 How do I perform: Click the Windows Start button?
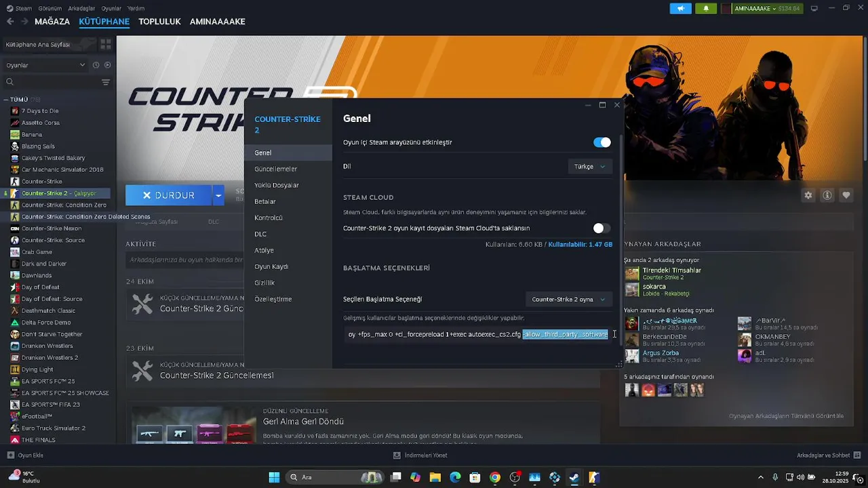click(274, 477)
